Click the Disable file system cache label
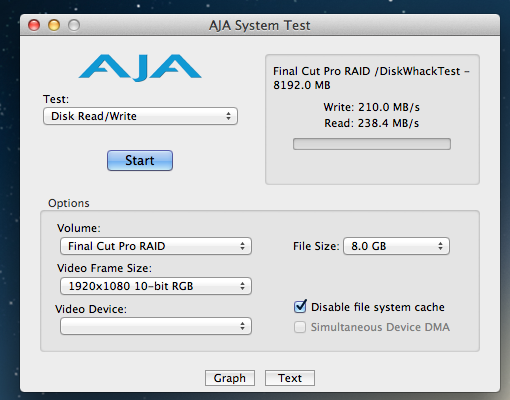The height and width of the screenshot is (400, 510). (378, 307)
